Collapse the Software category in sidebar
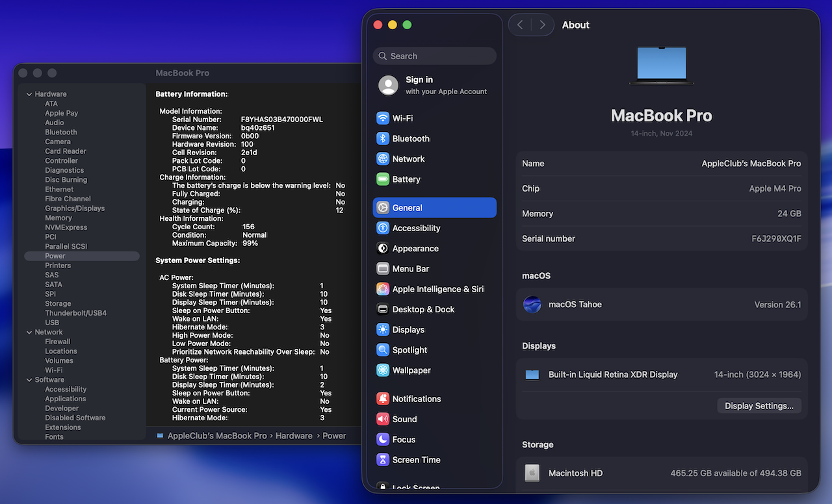 (x=29, y=380)
